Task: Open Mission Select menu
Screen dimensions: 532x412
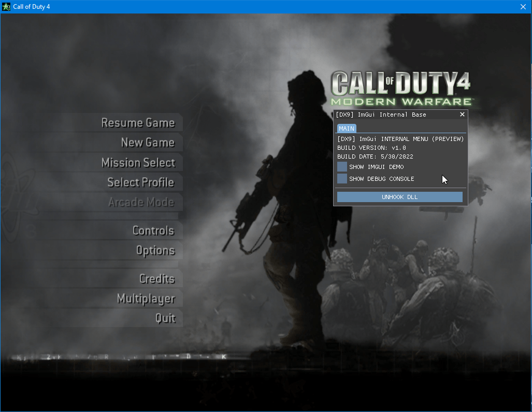Action: coord(138,162)
